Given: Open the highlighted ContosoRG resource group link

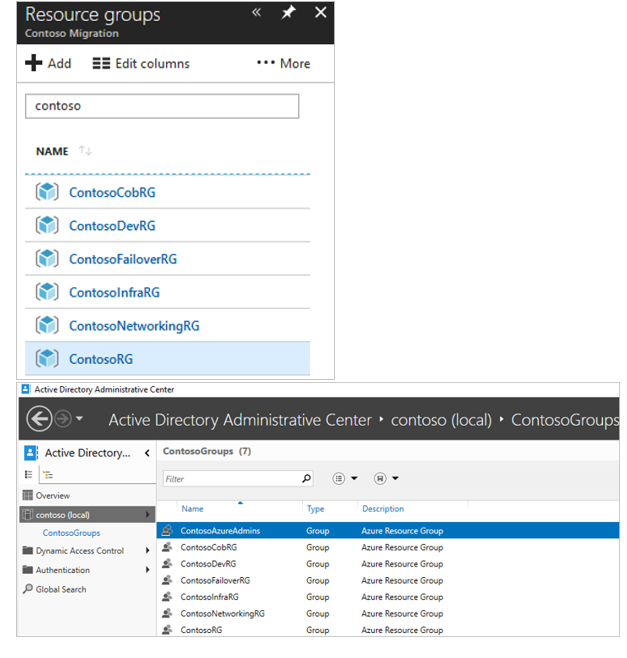Looking at the screenshot, I should pyautogui.click(x=101, y=359).
